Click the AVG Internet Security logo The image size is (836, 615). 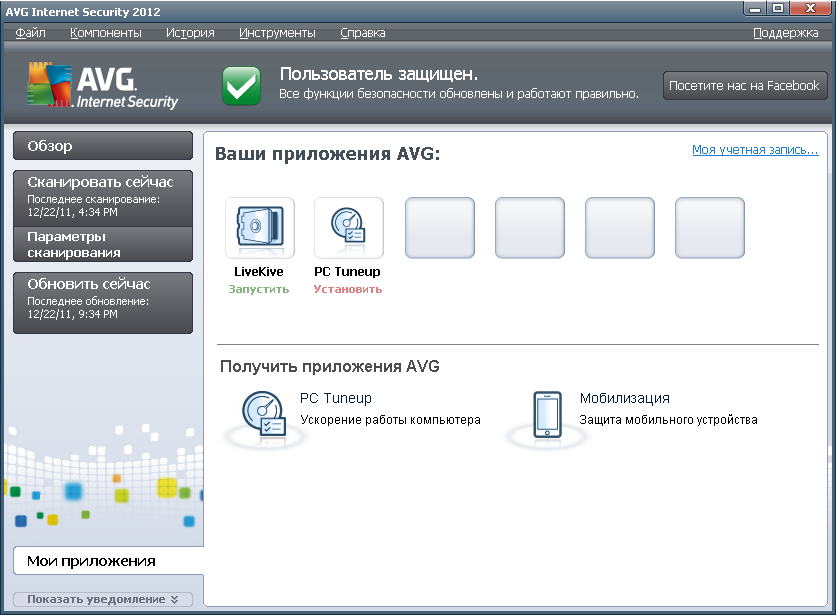coord(103,86)
